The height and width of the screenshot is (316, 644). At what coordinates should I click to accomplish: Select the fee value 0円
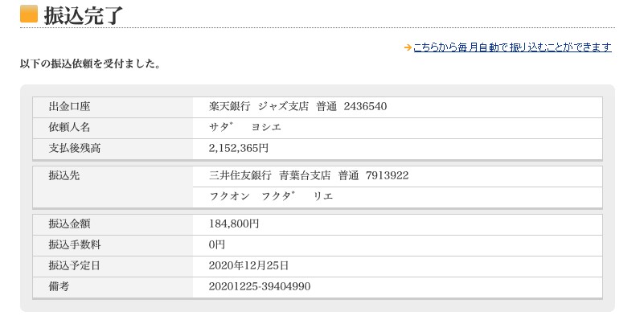coord(217,245)
